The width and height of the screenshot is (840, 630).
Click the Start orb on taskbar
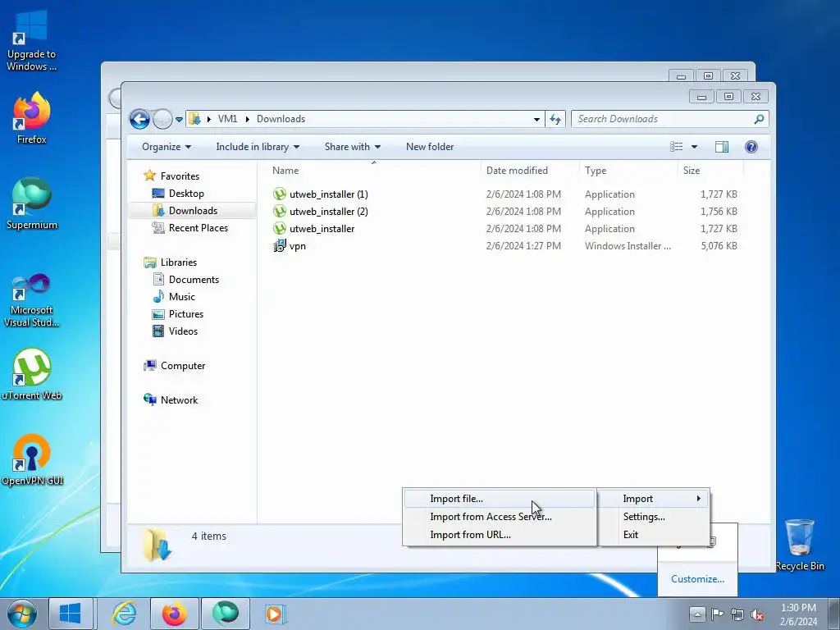coord(22,614)
